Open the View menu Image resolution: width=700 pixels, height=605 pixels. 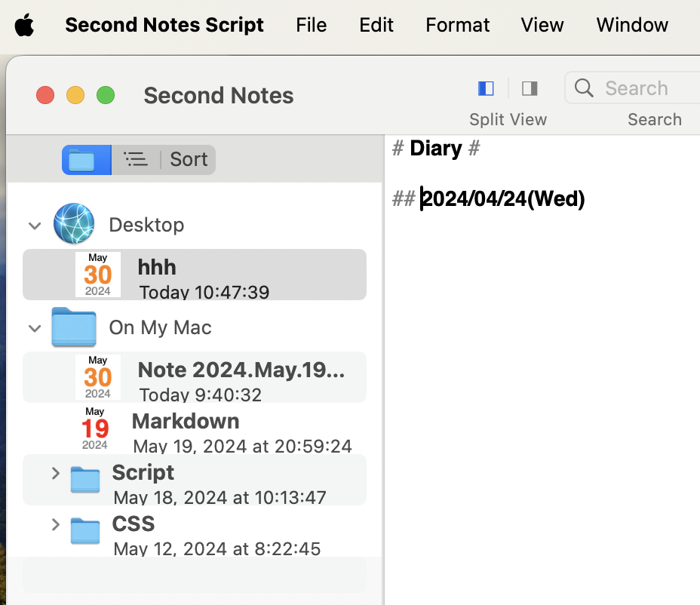click(542, 25)
